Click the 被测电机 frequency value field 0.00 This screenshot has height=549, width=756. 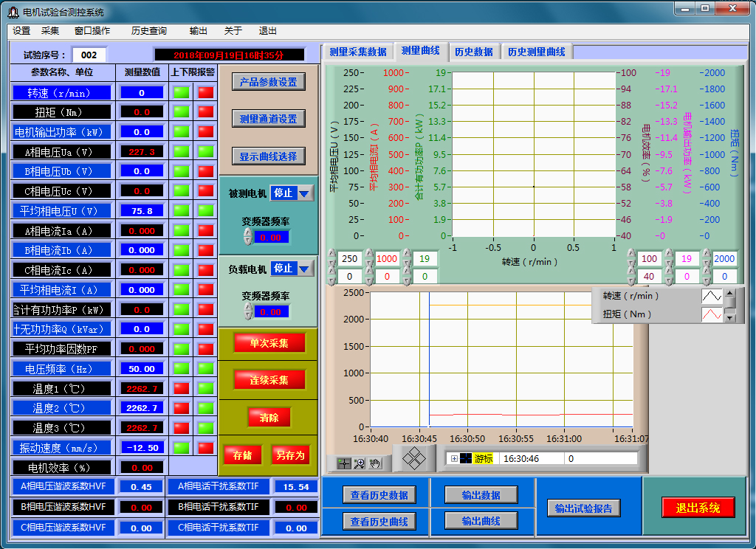click(x=271, y=237)
